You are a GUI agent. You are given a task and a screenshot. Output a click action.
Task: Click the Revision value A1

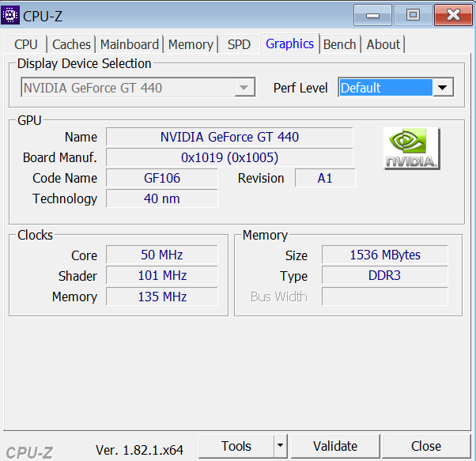pyautogui.click(x=325, y=178)
